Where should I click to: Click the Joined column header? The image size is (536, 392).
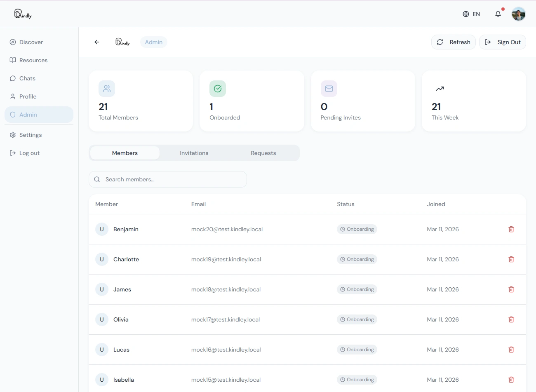point(436,204)
